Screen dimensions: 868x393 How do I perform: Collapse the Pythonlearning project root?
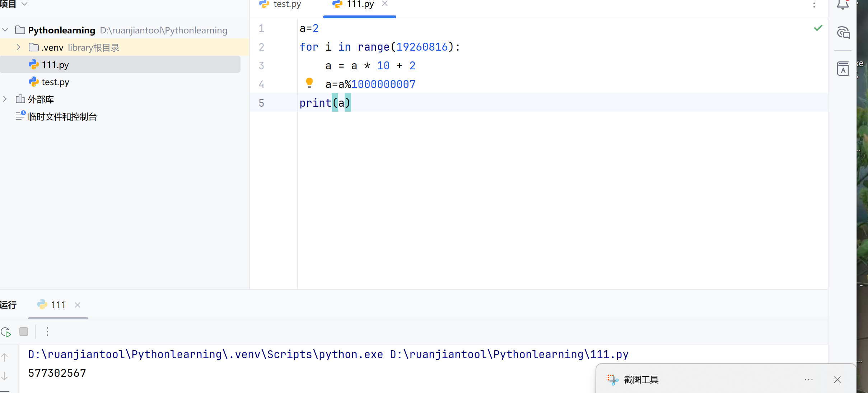click(5, 30)
